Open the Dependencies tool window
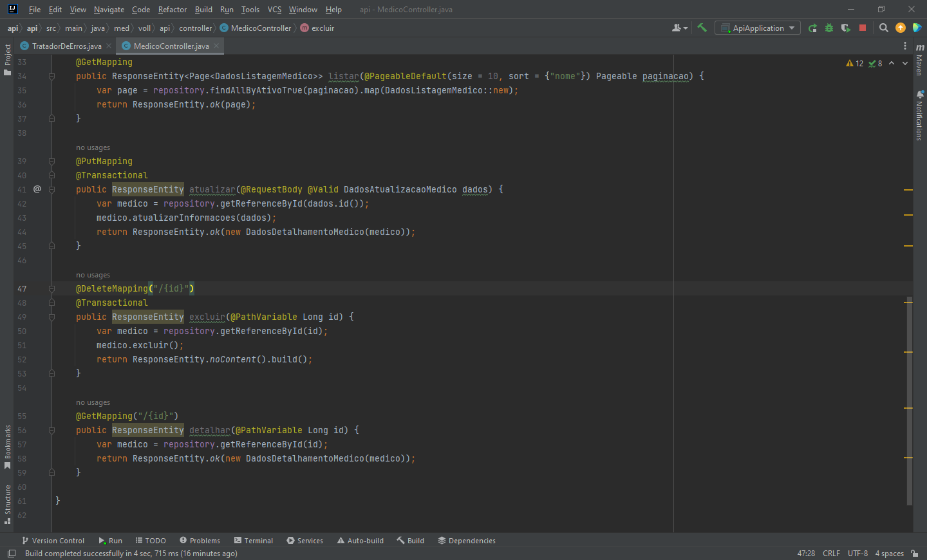This screenshot has width=927, height=560. [x=467, y=541]
